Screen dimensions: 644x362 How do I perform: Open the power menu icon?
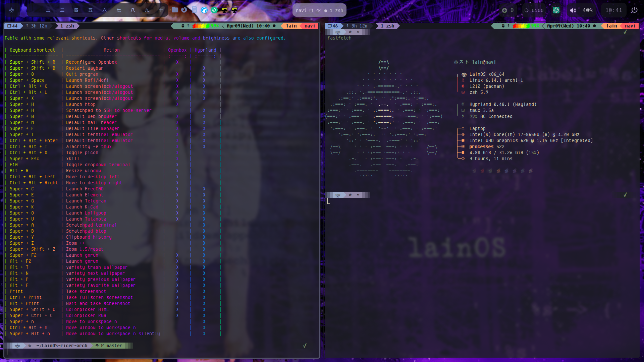coord(634,10)
